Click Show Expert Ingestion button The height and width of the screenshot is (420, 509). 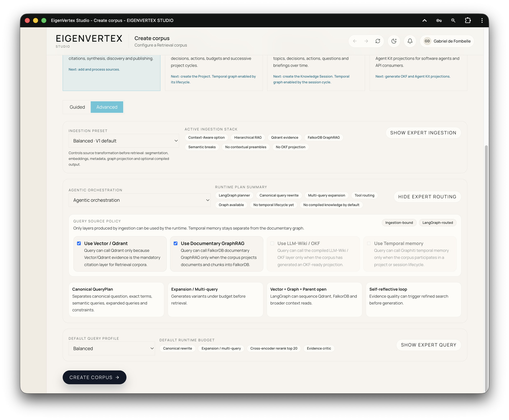click(x=423, y=133)
